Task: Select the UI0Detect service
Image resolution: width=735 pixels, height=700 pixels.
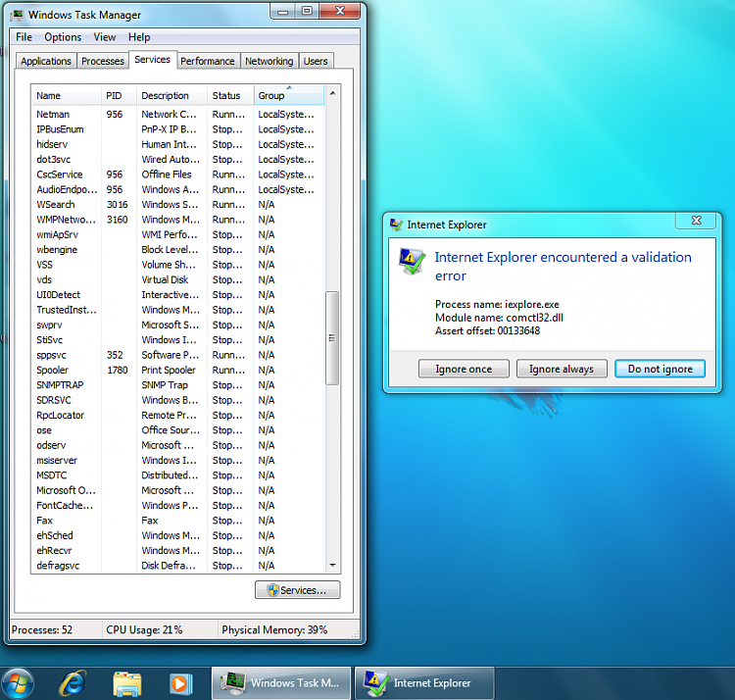Action: coord(178,295)
